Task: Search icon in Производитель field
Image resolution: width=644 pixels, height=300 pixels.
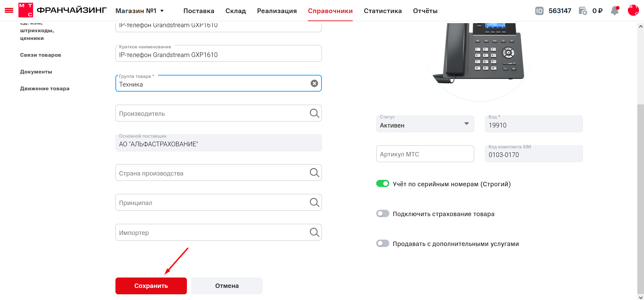Action: tap(314, 113)
